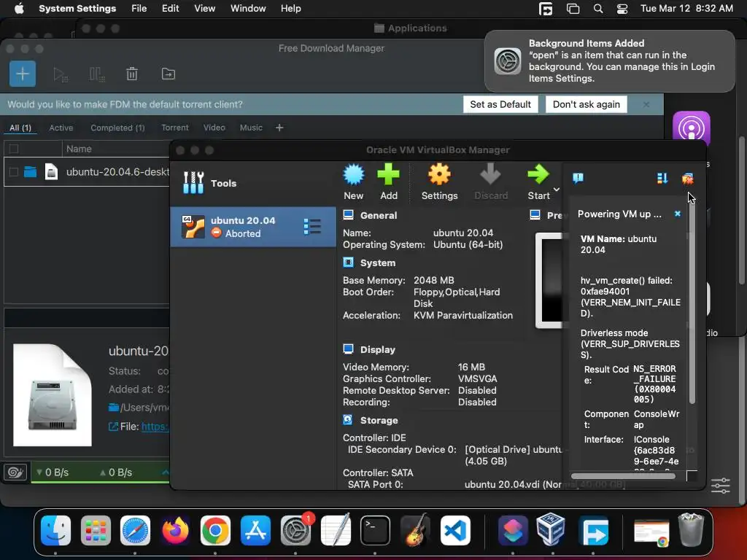
Task: Switch to Active tab in FDM
Action: [x=61, y=128]
